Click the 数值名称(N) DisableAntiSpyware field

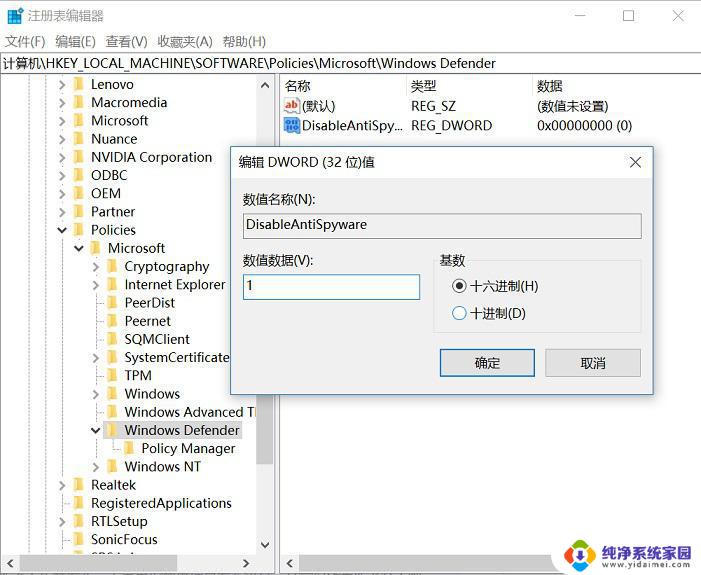click(x=442, y=226)
